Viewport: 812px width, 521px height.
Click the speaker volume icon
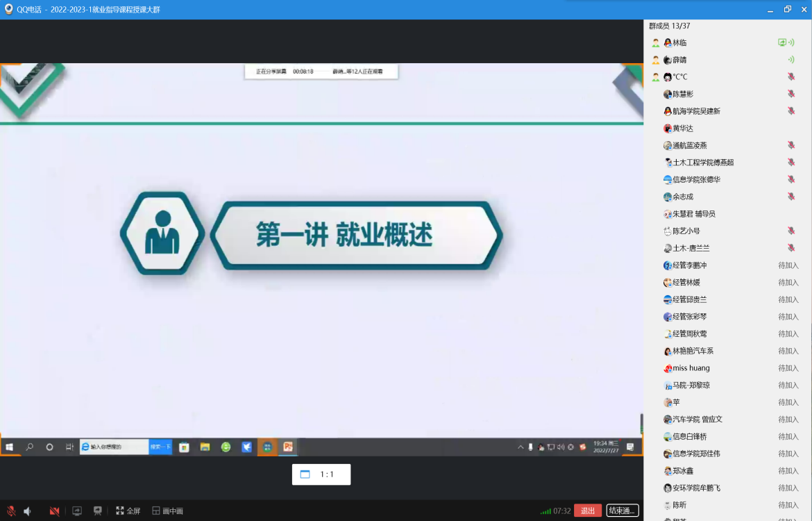click(x=28, y=511)
